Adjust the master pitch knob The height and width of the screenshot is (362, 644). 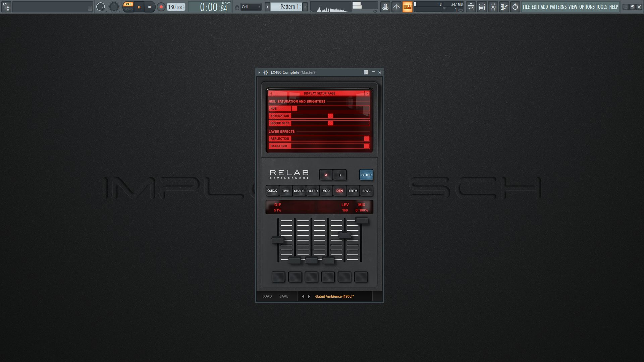[x=114, y=7]
